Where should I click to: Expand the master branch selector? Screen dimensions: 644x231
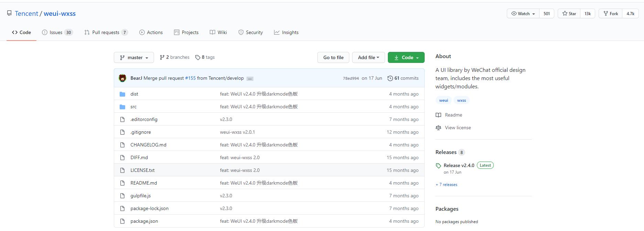pyautogui.click(x=134, y=57)
